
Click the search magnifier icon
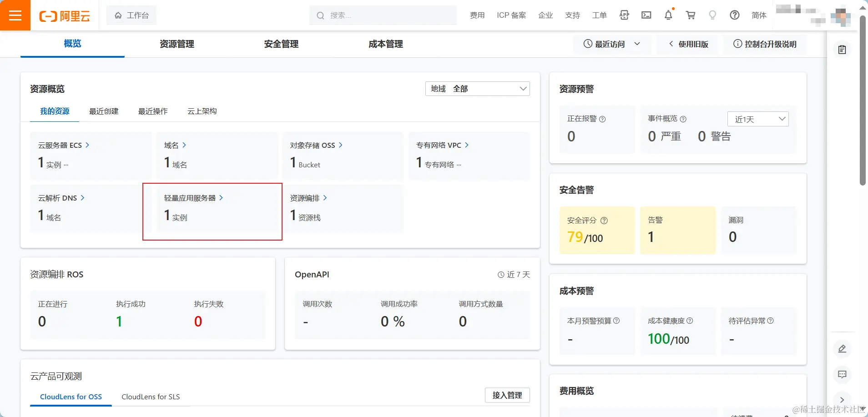tap(320, 15)
